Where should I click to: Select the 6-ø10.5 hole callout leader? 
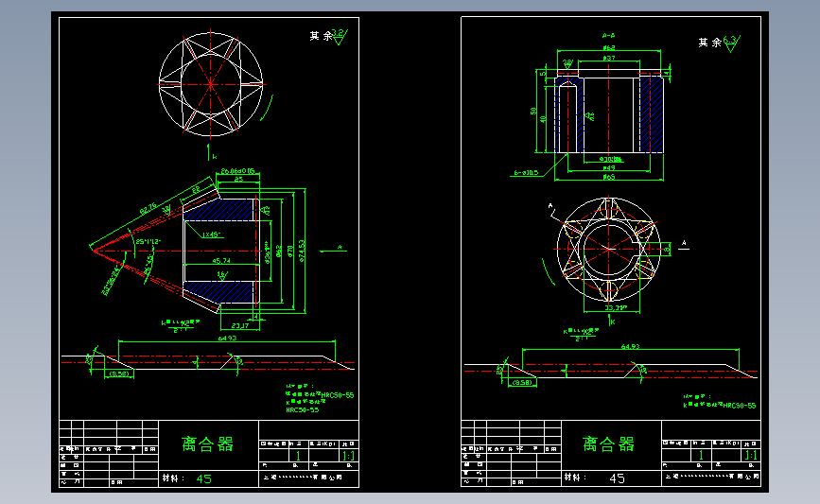tap(526, 172)
